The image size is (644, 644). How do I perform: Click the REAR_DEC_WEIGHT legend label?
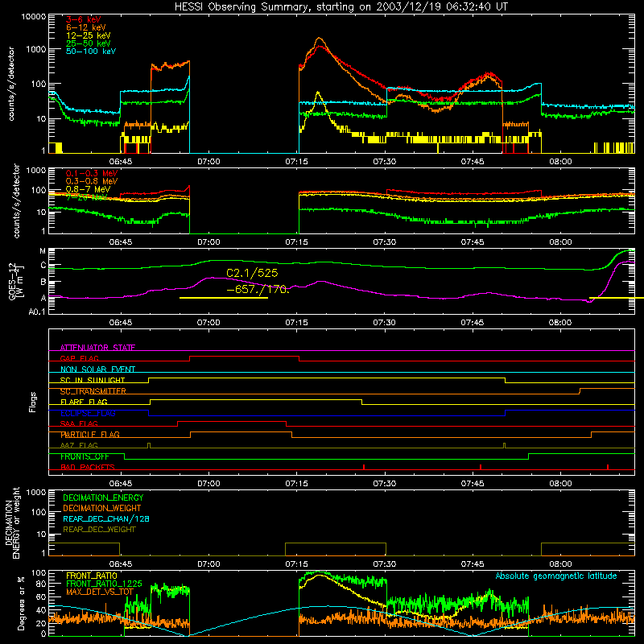pyautogui.click(x=99, y=530)
